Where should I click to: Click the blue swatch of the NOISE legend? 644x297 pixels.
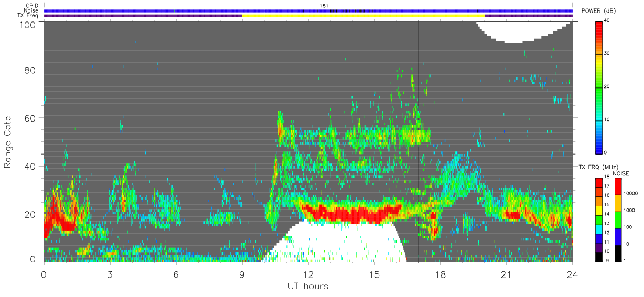tap(619, 237)
